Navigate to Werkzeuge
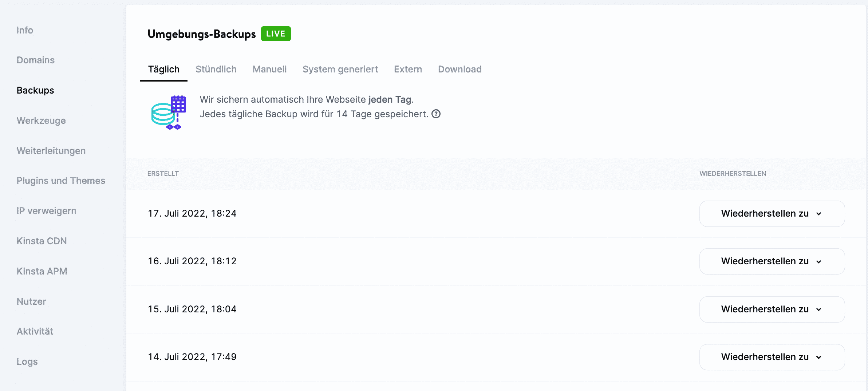868x391 pixels. 41,121
